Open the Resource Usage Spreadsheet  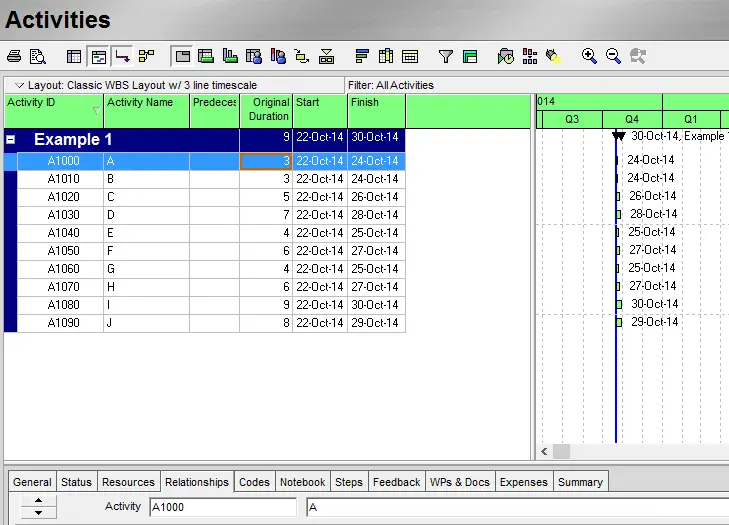coord(254,57)
